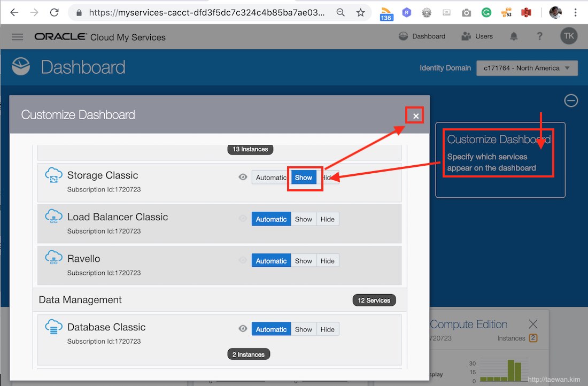This screenshot has height=386, width=588.
Task: Open the orange S3 extension
Action: 506,13
